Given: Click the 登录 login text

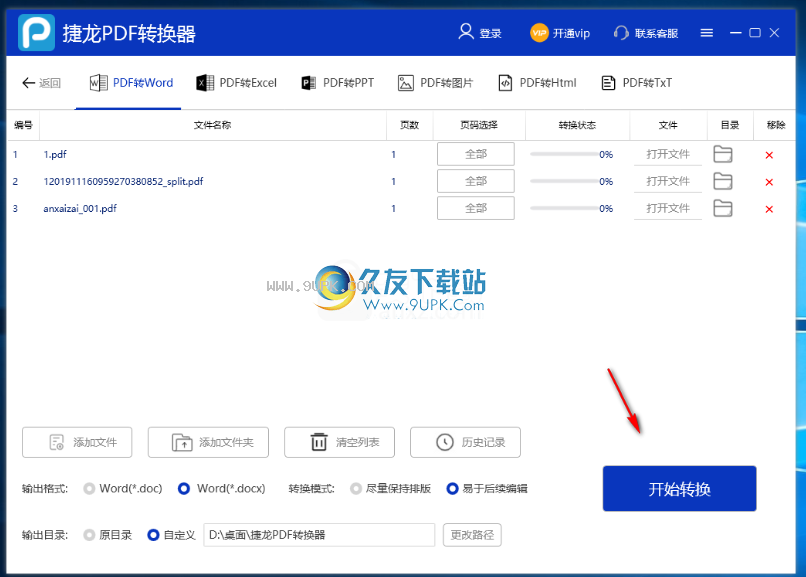Looking at the screenshot, I should coord(490,33).
